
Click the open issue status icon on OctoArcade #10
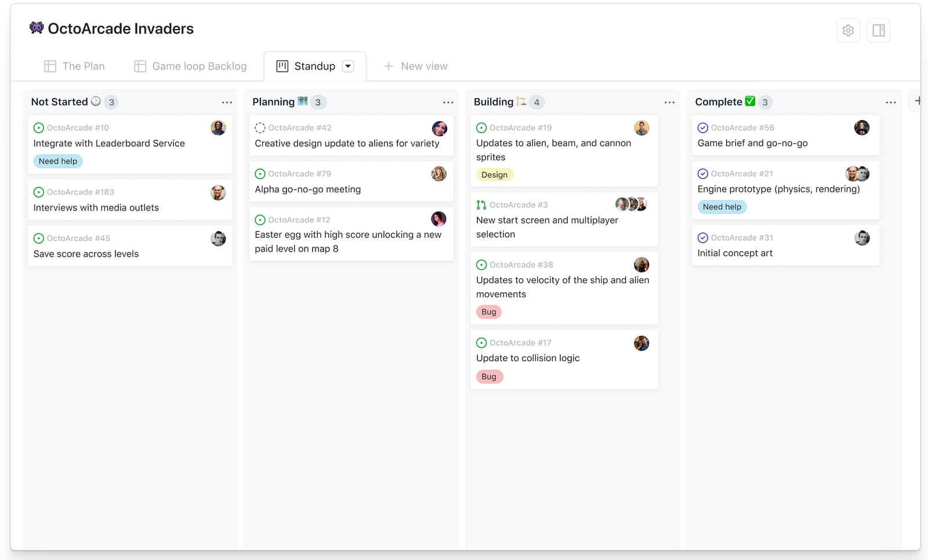39,128
